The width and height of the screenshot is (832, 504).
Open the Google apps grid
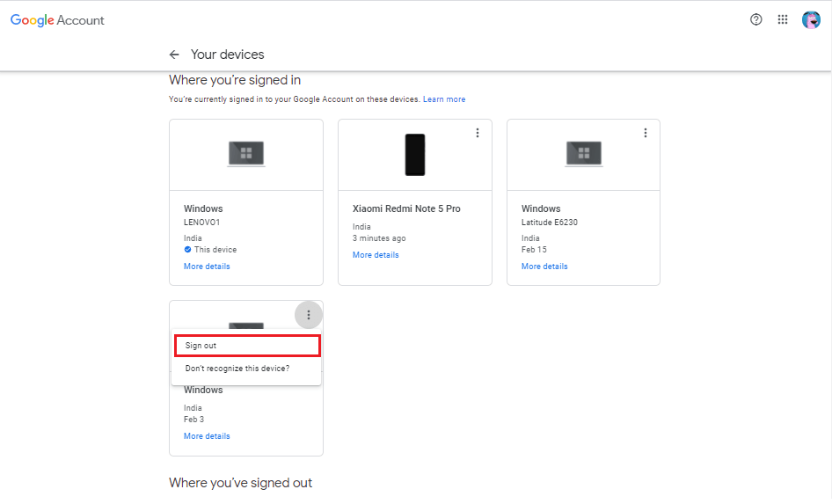pyautogui.click(x=783, y=19)
